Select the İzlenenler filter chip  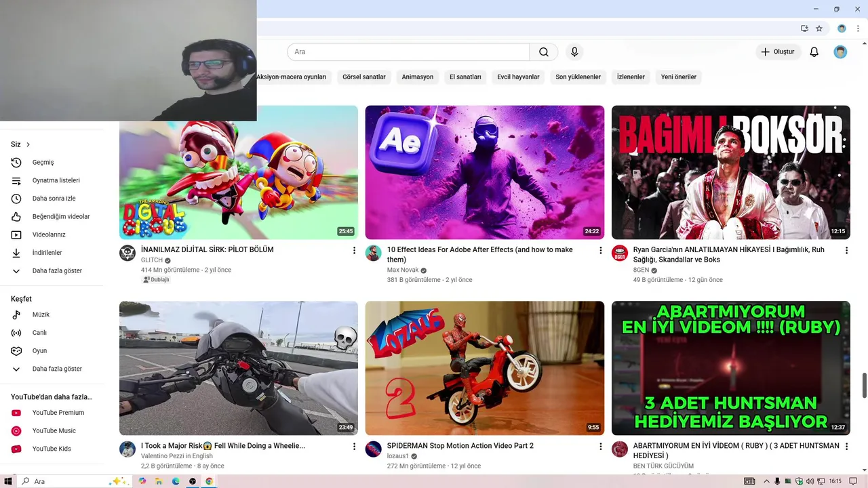coord(631,77)
